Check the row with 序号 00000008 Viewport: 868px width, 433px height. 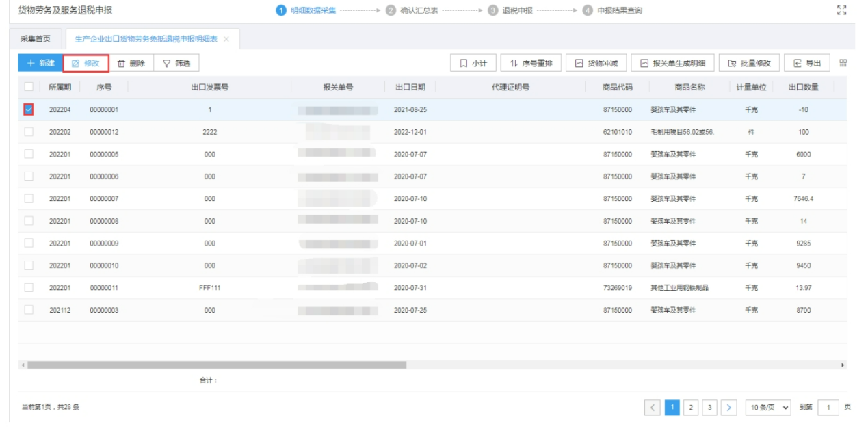pyautogui.click(x=29, y=221)
